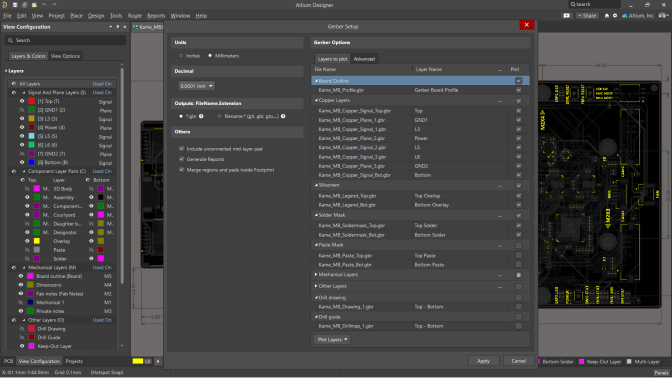The width and height of the screenshot is (672, 378).
Task: Click blue color swatch of [8] Bottom layer
Action: (31, 162)
